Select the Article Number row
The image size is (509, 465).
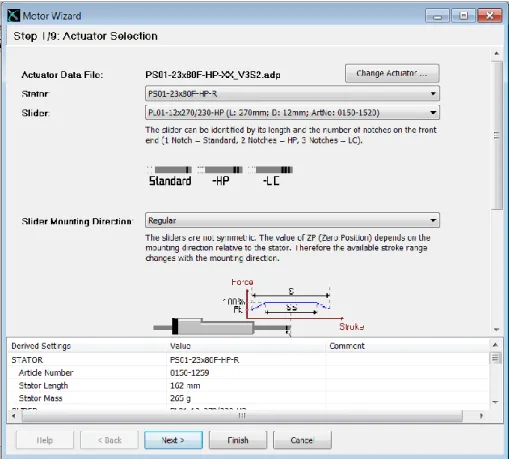pyautogui.click(x=248, y=373)
